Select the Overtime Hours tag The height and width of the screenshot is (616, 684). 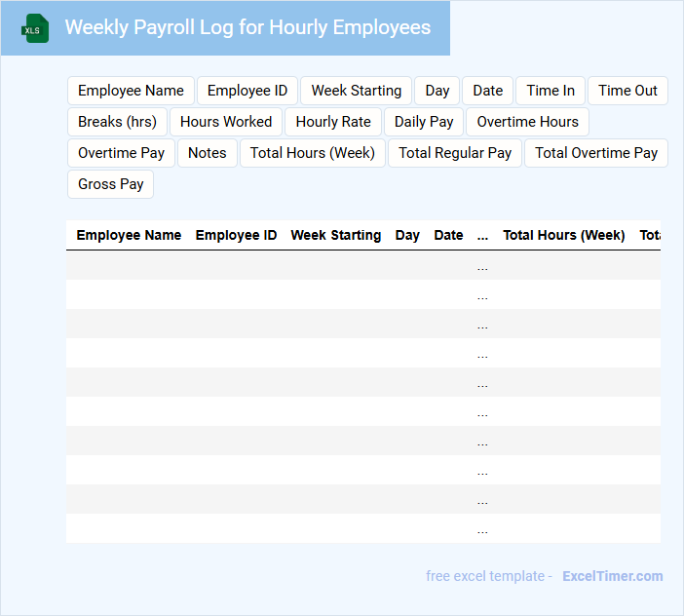[527, 122]
